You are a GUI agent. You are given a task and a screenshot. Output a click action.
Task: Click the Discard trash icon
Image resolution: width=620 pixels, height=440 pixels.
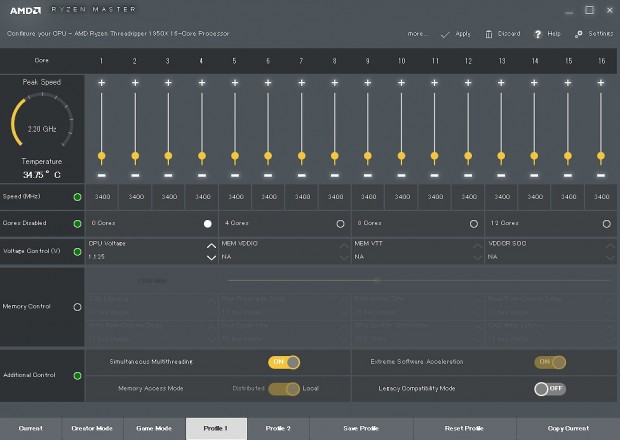tap(489, 34)
